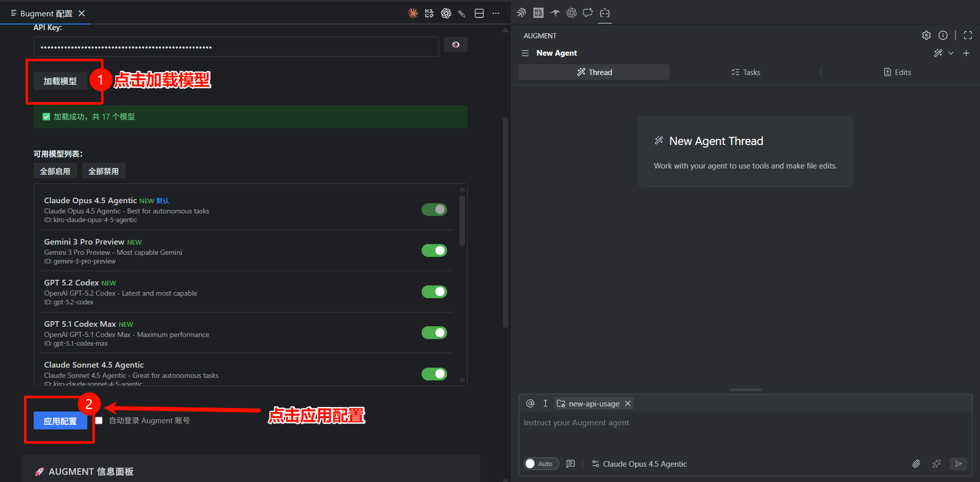Create a new agent with the plus icon
Viewport: 980px width, 482px height.
coord(966,53)
